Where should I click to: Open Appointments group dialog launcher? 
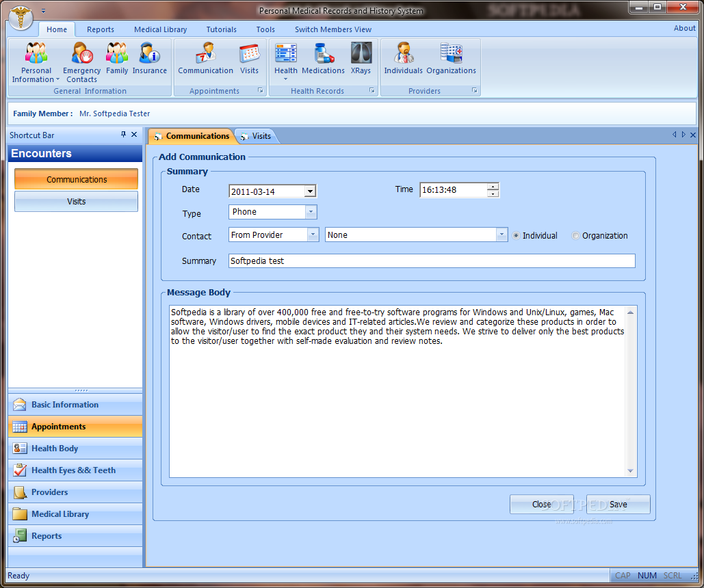click(x=261, y=90)
